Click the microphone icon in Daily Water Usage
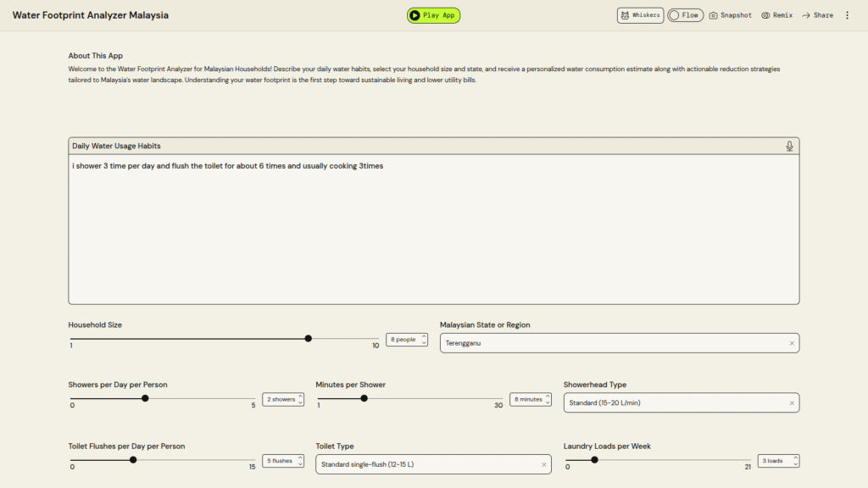 pos(789,147)
